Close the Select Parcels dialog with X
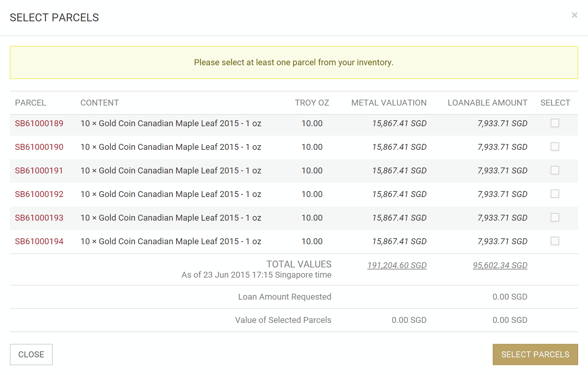 [x=574, y=15]
